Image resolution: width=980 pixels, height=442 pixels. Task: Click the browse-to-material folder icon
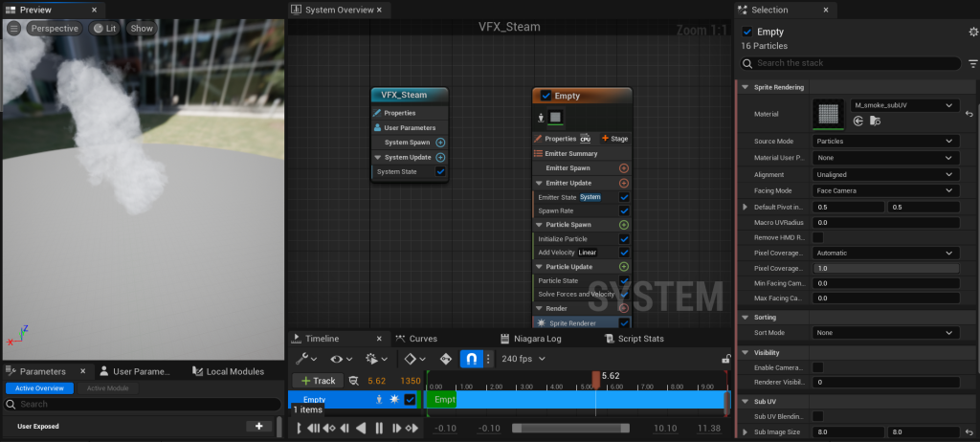875,121
